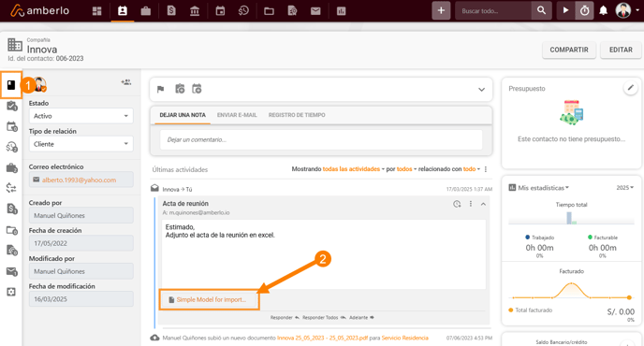Click the add task icon in activity toolbar
The image size is (644, 346).
coord(180,89)
